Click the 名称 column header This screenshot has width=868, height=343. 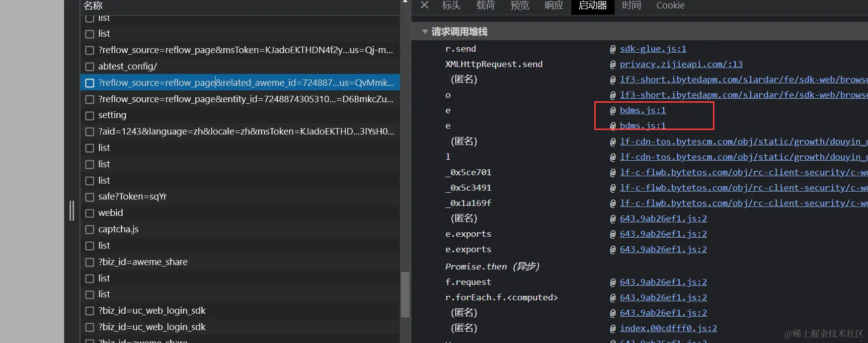[93, 5]
